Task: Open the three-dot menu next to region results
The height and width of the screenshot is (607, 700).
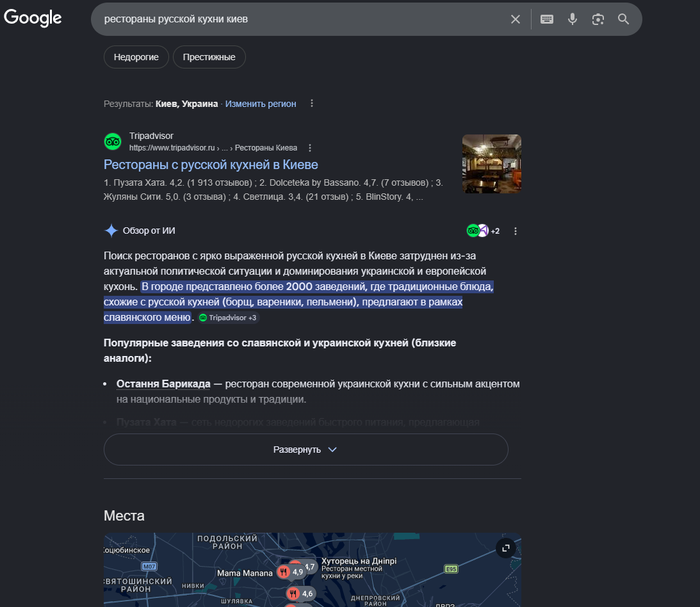Action: (x=312, y=104)
